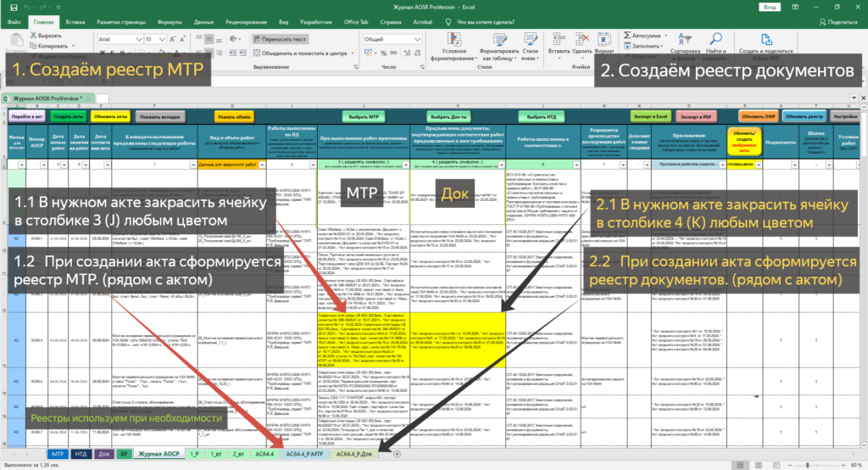Click the Найти и выделить magnifier icon

(x=715, y=39)
